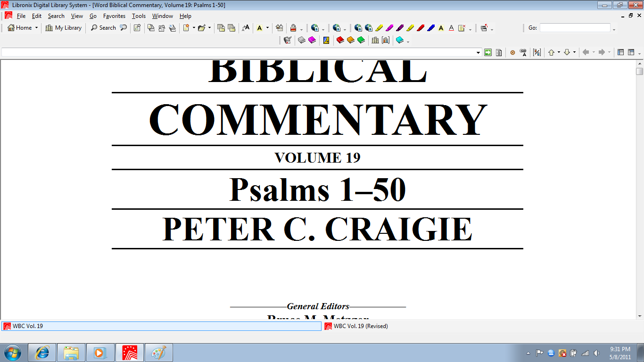Image resolution: width=644 pixels, height=362 pixels.
Task: Click the open folder icon
Action: [202, 28]
